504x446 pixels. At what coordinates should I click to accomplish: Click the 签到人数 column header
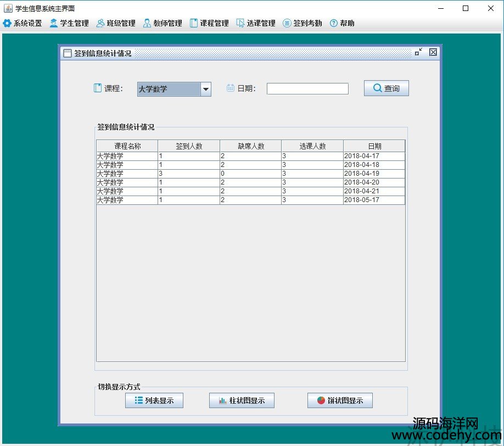coord(189,146)
